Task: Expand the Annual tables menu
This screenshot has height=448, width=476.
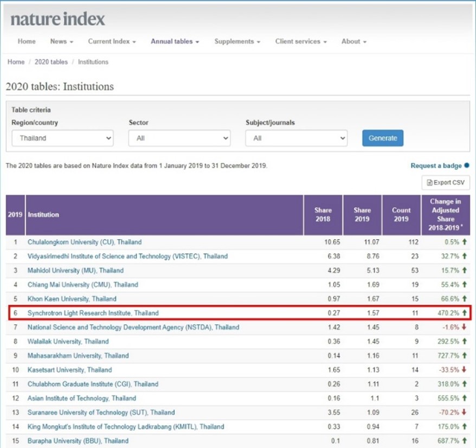Action: point(175,42)
